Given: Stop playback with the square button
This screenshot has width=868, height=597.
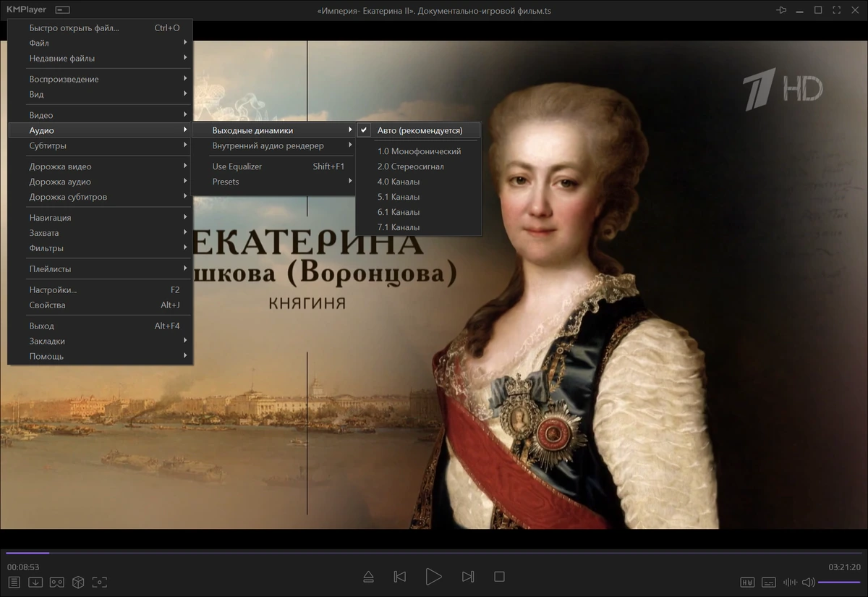Looking at the screenshot, I should pyautogui.click(x=499, y=577).
